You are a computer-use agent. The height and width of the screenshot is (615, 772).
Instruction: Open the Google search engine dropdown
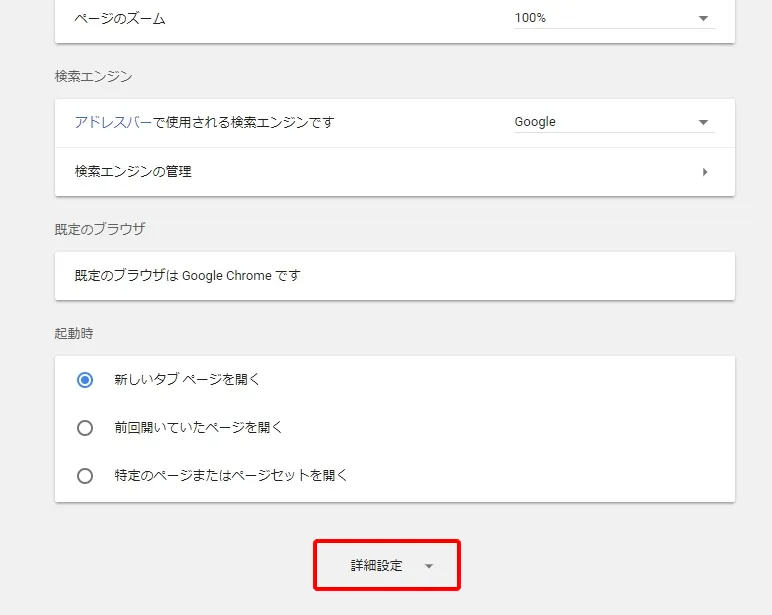click(x=614, y=122)
